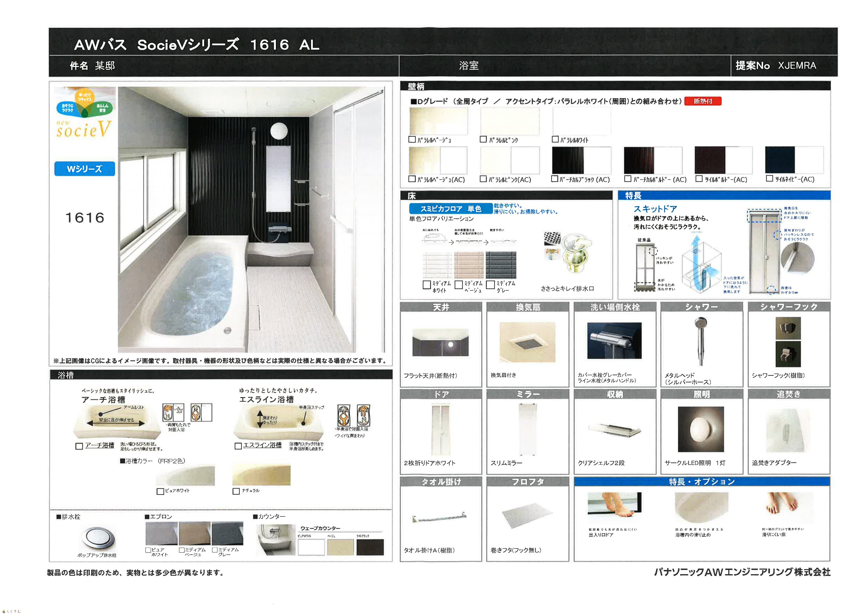Viewport: 868px width, 614px height.
Task: Select the circle LED light image
Action: point(701,429)
